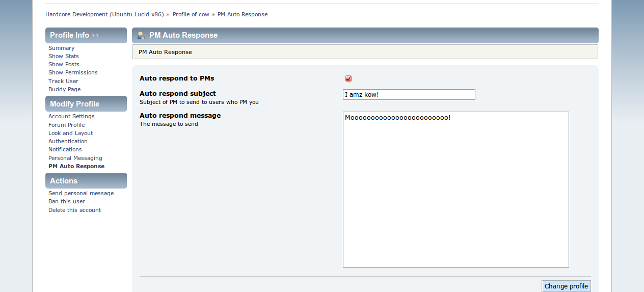Go to Show Posts link
The width and height of the screenshot is (644, 292).
click(x=64, y=64)
